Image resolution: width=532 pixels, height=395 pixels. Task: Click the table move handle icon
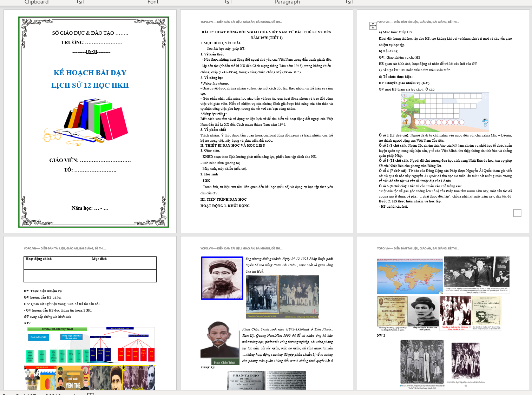[373, 26]
